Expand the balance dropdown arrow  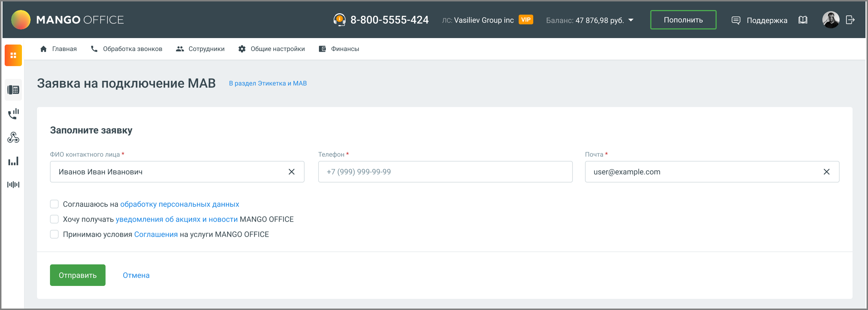coord(631,20)
